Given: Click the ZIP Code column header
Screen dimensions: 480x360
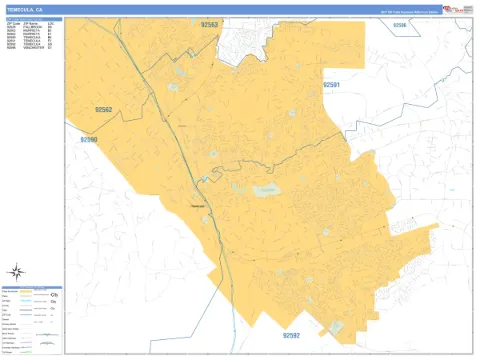Looking at the screenshot, I should 13,24.
